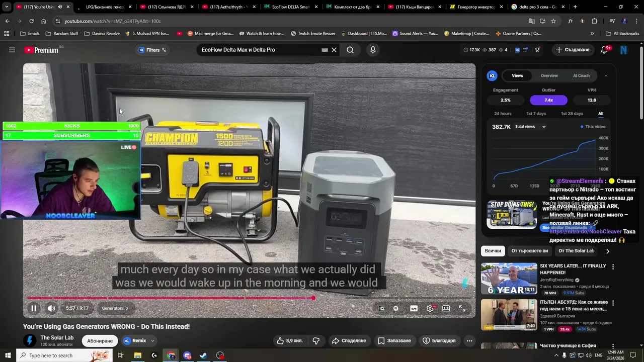Open ПЪЛЕН АБСУРД video thumbnail
Image resolution: width=644 pixels, height=362 pixels.
509,315
